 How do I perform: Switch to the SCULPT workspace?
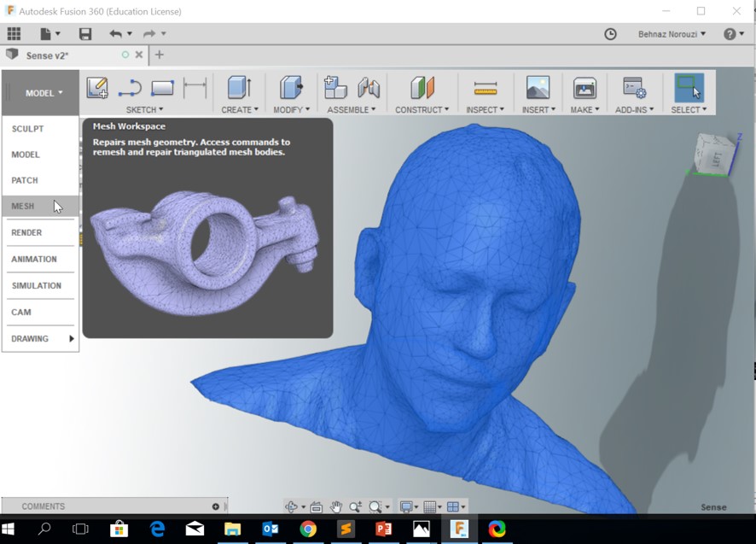click(x=40, y=129)
